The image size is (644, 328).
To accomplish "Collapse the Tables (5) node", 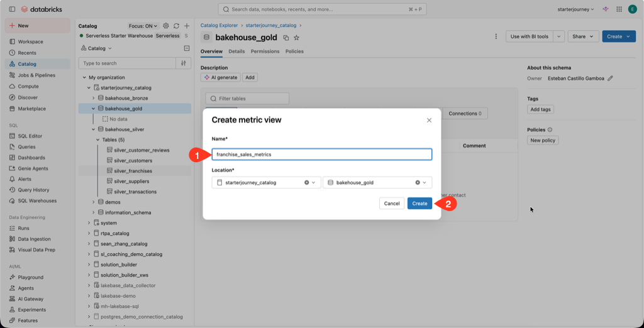I will click(x=98, y=139).
